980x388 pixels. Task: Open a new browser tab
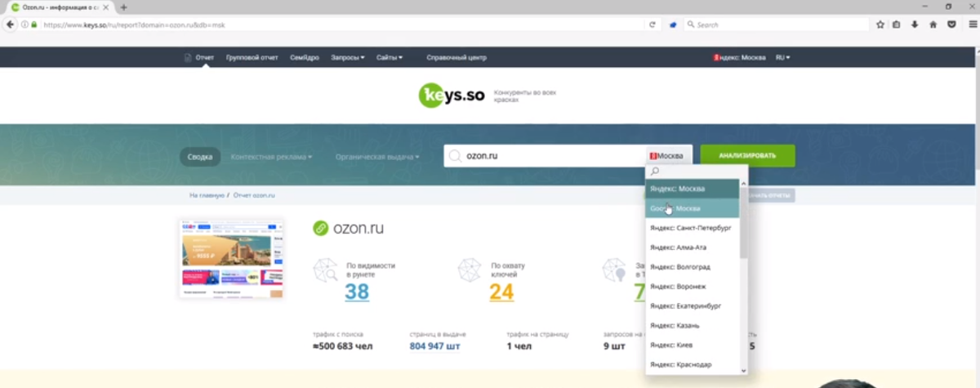[x=124, y=7]
